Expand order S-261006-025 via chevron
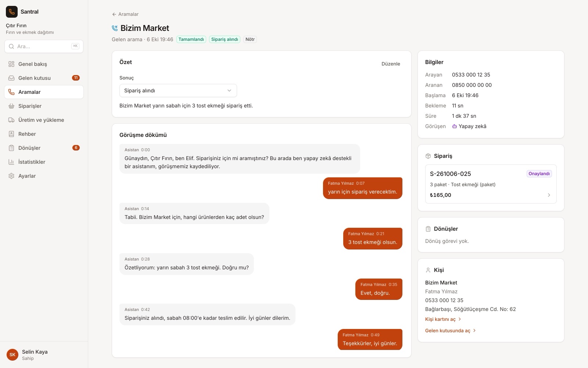 [549, 195]
